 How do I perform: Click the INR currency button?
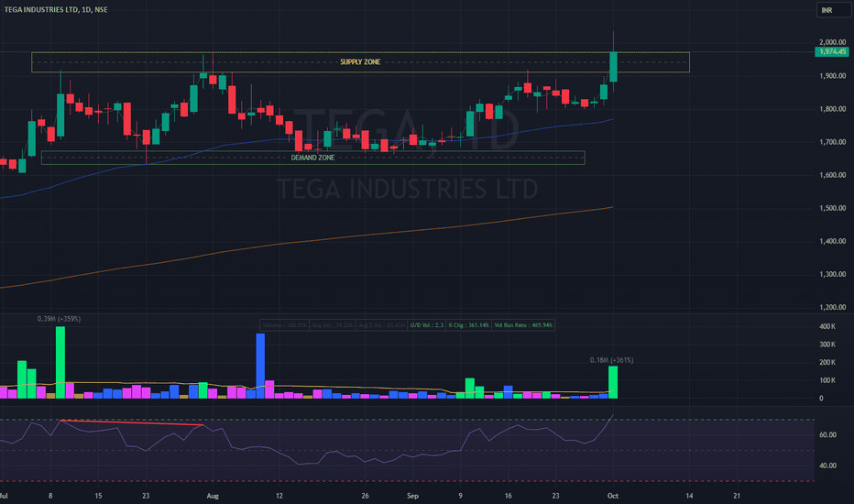pyautogui.click(x=833, y=10)
